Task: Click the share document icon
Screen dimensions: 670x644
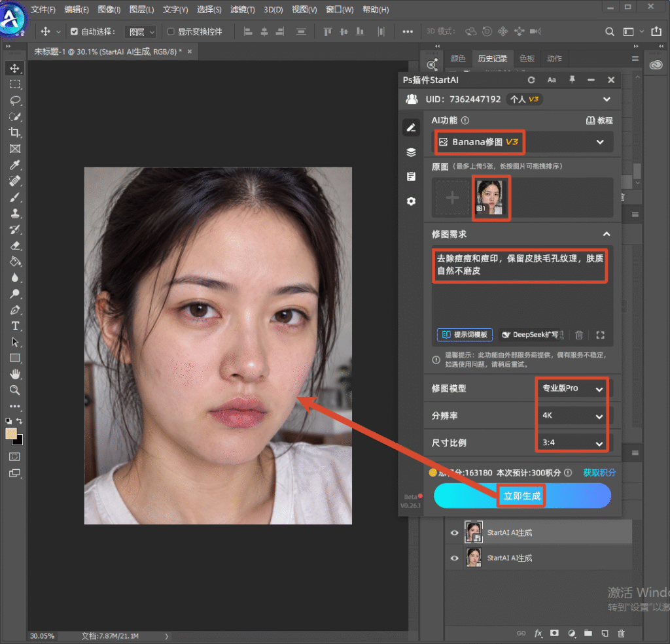Action: pyautogui.click(x=656, y=31)
